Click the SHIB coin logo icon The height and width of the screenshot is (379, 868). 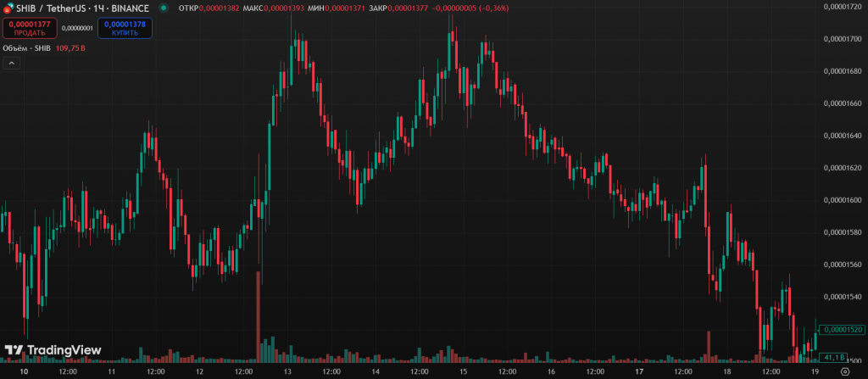click(8, 8)
